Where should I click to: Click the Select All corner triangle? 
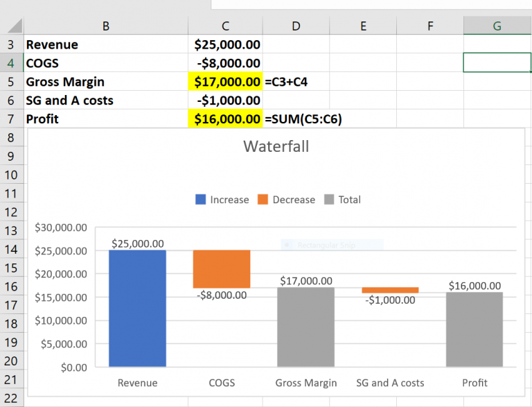click(x=14, y=26)
